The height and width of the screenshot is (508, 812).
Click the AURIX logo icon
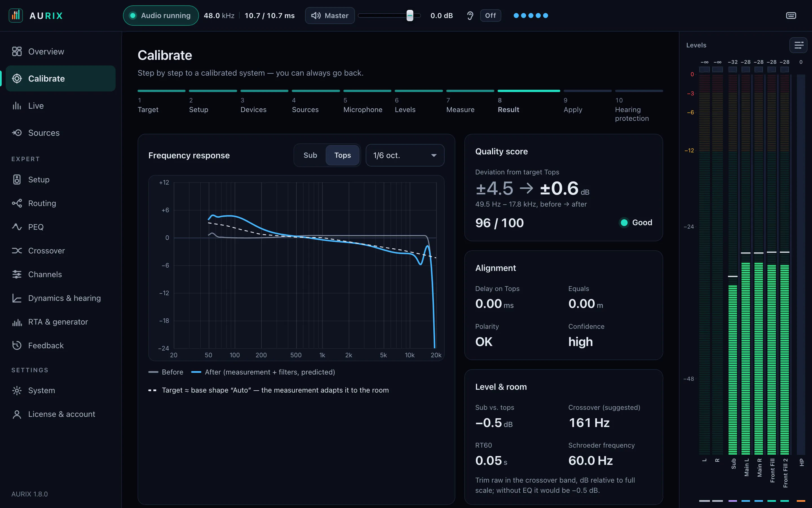[16, 16]
